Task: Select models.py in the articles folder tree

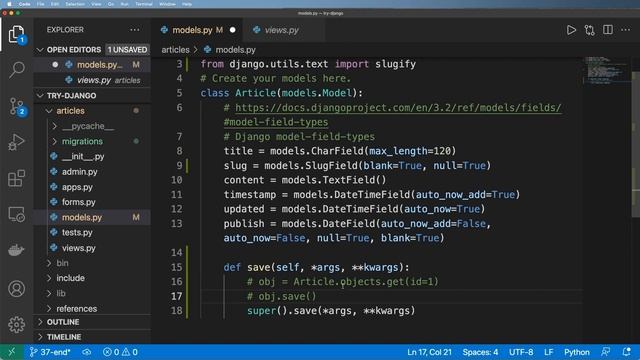Action: point(92,217)
